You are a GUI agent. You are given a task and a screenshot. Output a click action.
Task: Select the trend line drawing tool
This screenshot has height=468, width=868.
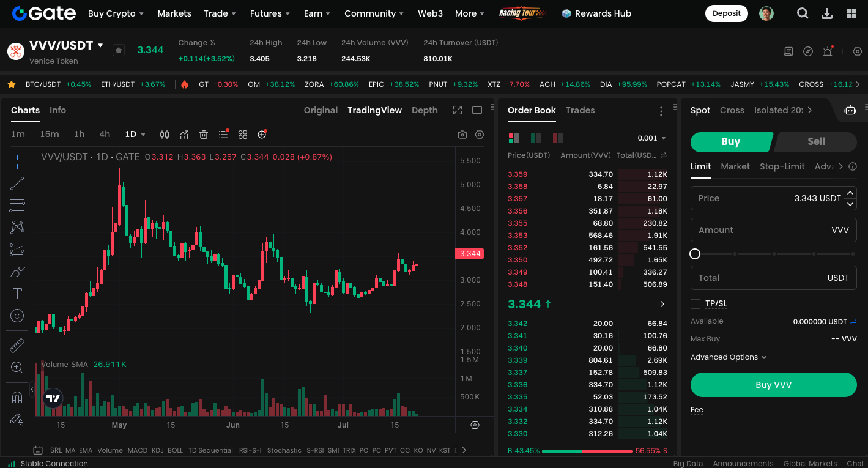point(17,183)
